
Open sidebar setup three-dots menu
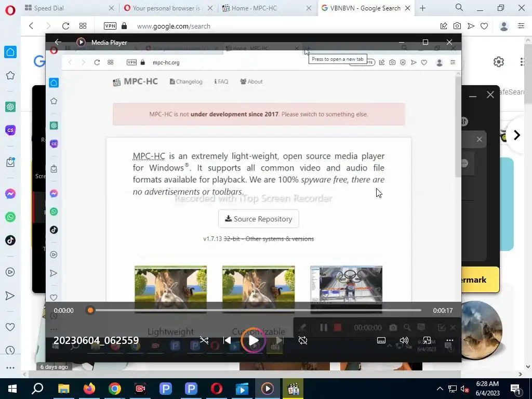point(10,367)
